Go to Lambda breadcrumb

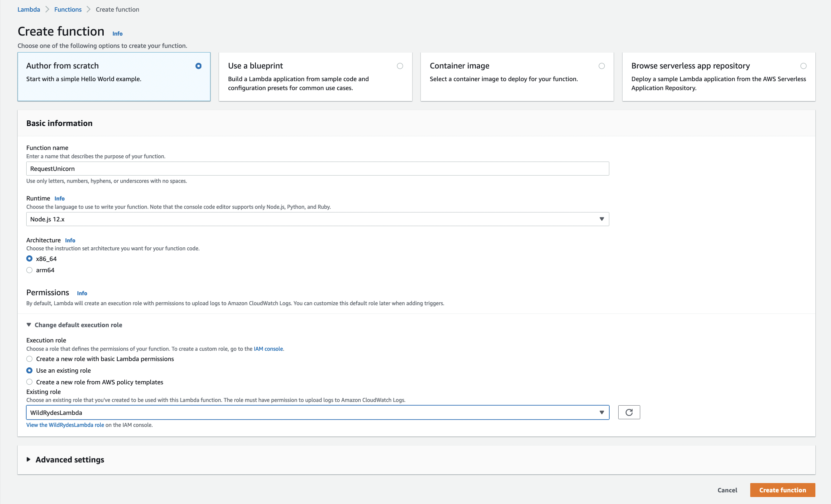pos(29,9)
